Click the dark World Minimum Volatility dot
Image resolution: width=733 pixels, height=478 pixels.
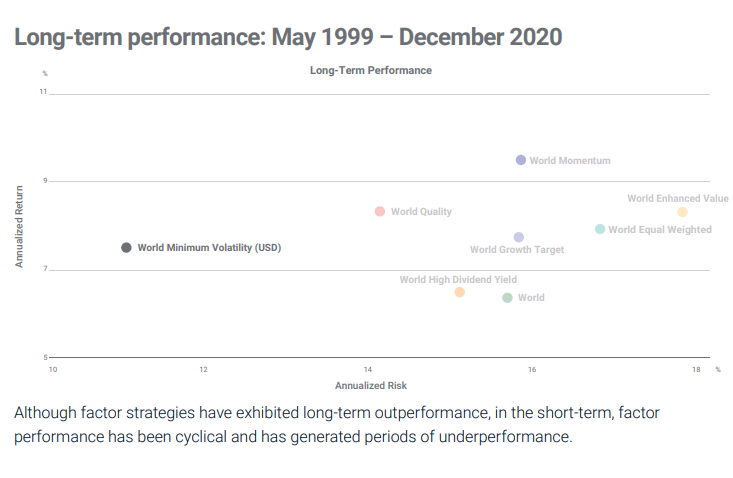click(126, 247)
